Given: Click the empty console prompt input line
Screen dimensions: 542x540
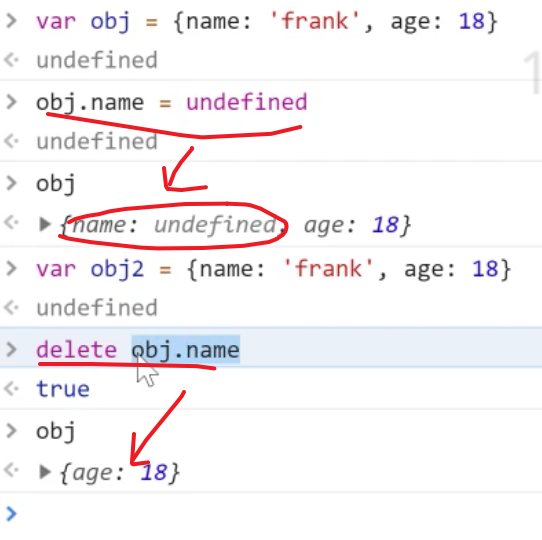Looking at the screenshot, I should click(x=271, y=514).
